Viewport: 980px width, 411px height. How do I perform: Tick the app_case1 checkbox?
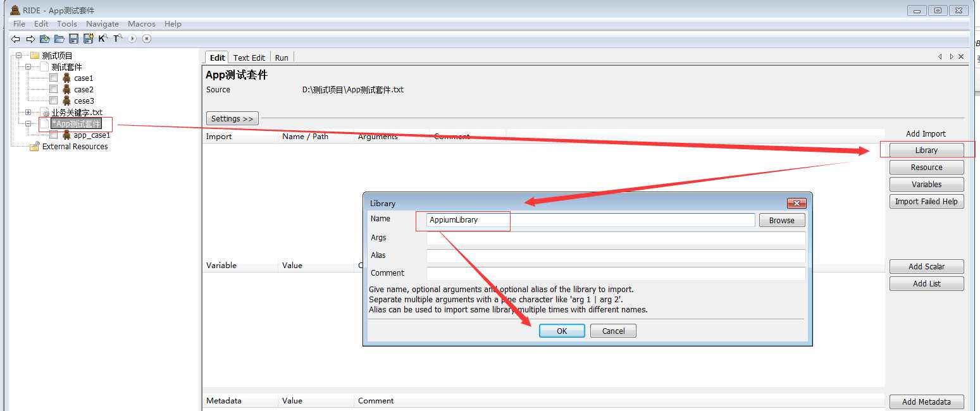pos(54,135)
